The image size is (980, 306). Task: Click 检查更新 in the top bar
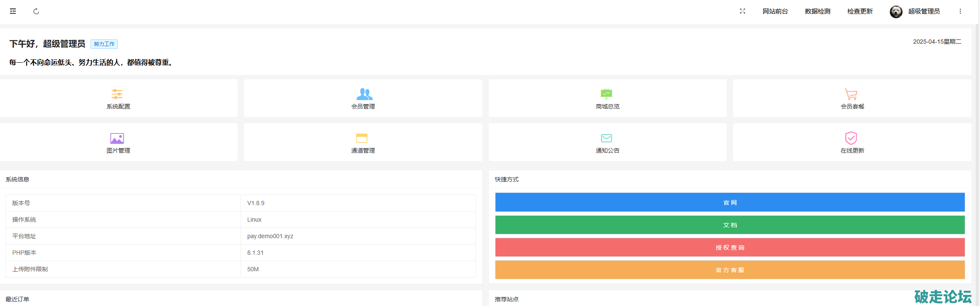[860, 11]
